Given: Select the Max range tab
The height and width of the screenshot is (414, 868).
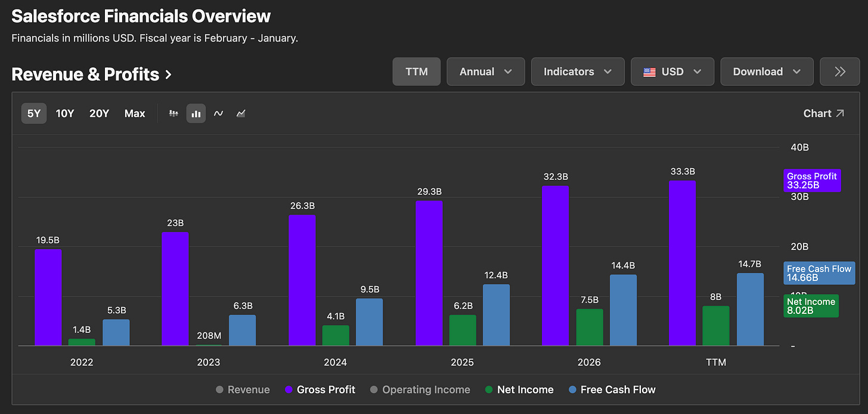Looking at the screenshot, I should pos(135,113).
